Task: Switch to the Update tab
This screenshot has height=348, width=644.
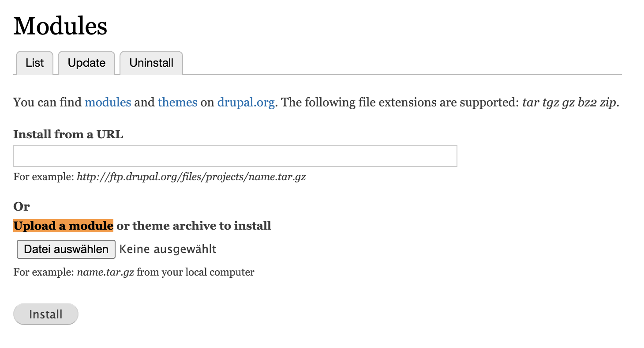Action: pos(86,63)
